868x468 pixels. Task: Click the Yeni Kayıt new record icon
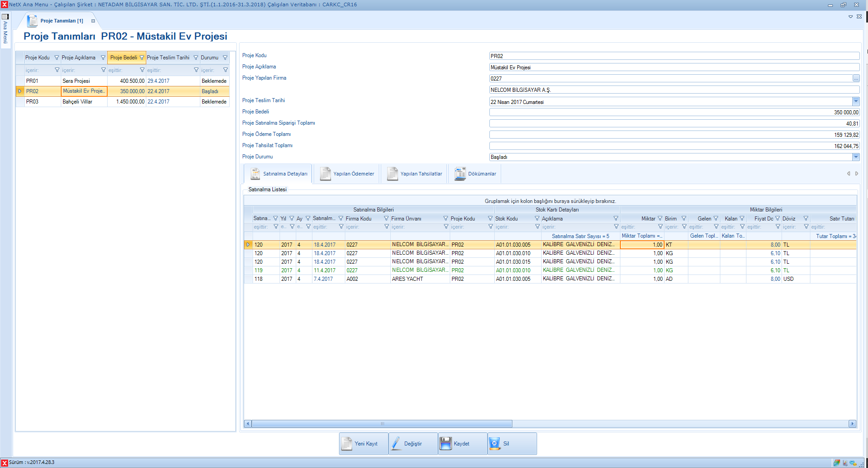click(347, 444)
